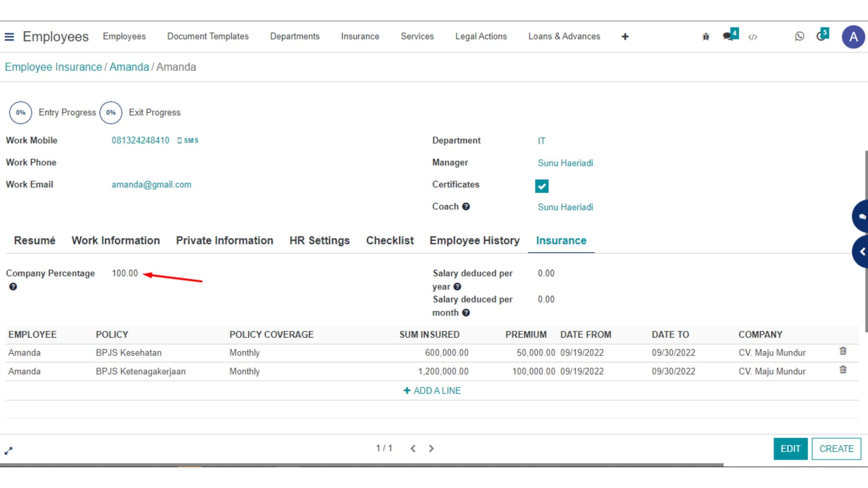
Task: Open the Legal Actions menu
Action: tap(481, 36)
